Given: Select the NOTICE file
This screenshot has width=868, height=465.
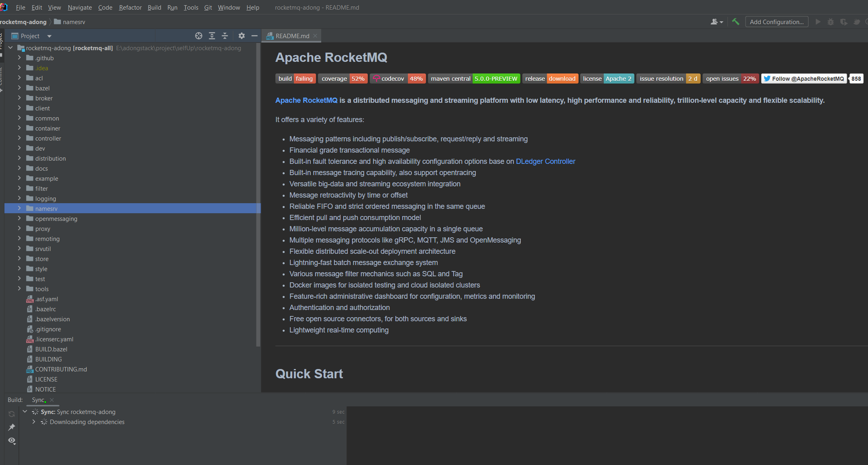Looking at the screenshot, I should tap(45, 390).
